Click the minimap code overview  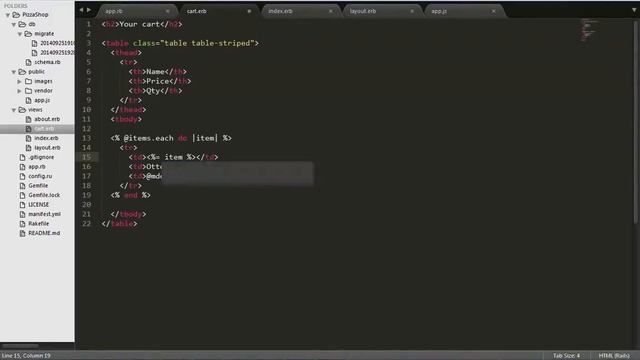pos(588,30)
